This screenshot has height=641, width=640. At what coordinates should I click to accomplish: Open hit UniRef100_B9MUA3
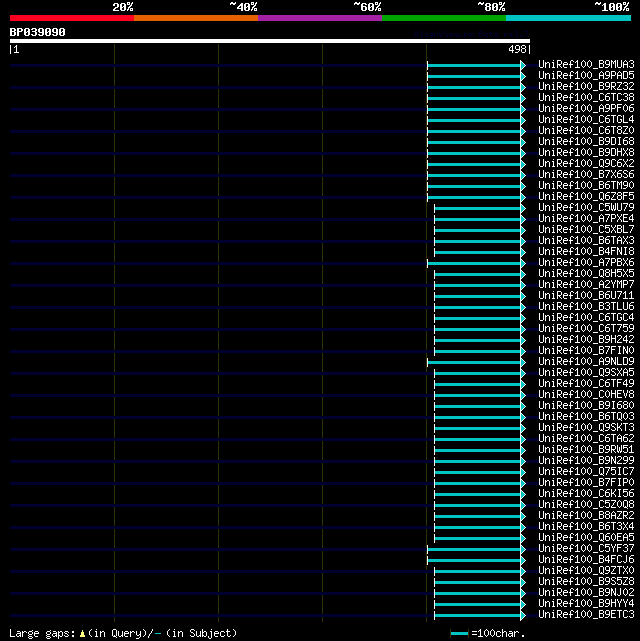pos(586,65)
